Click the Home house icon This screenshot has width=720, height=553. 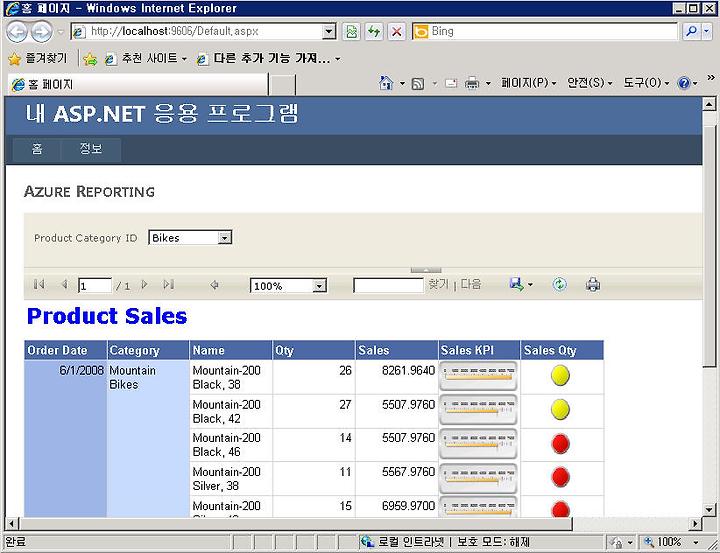pyautogui.click(x=386, y=83)
